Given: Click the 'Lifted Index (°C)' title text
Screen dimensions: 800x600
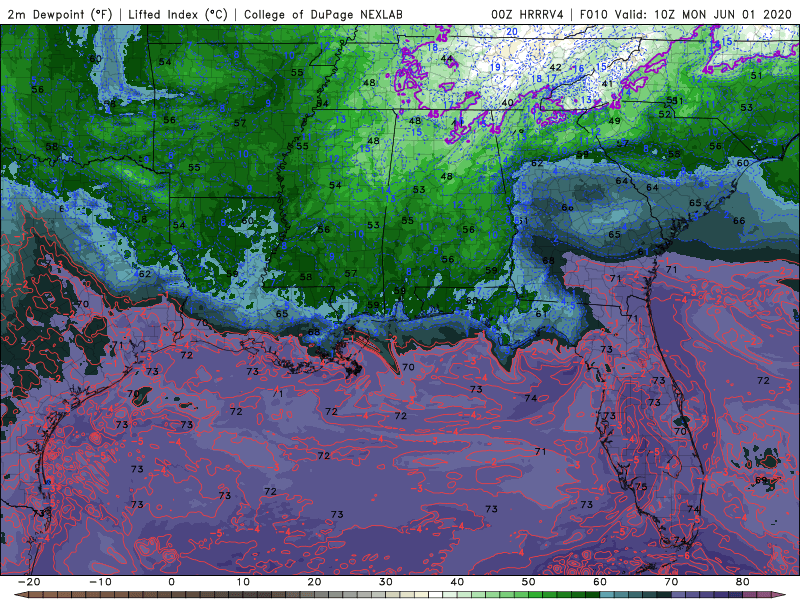Looking at the screenshot, I should [178, 14].
